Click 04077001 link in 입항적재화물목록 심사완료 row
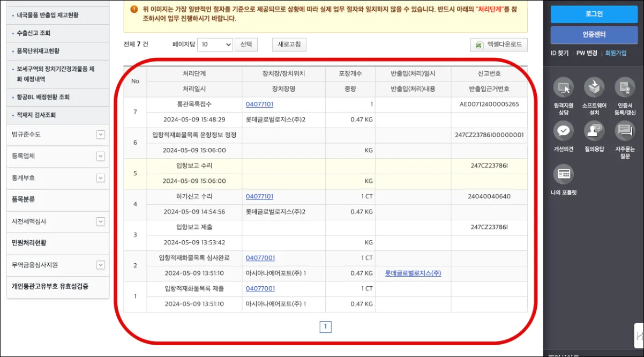The height and width of the screenshot is (357, 644). 260,258
